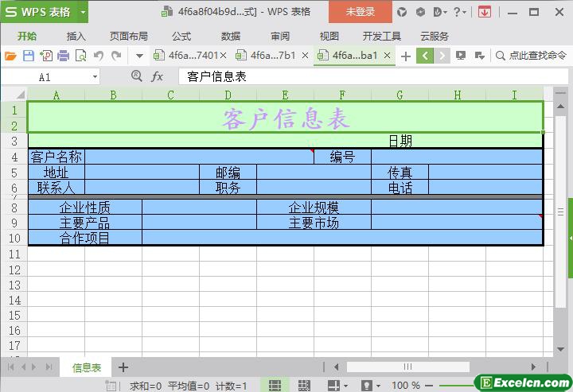Open the 公式 ribbon tab
This screenshot has height=392, width=573.
[181, 36]
